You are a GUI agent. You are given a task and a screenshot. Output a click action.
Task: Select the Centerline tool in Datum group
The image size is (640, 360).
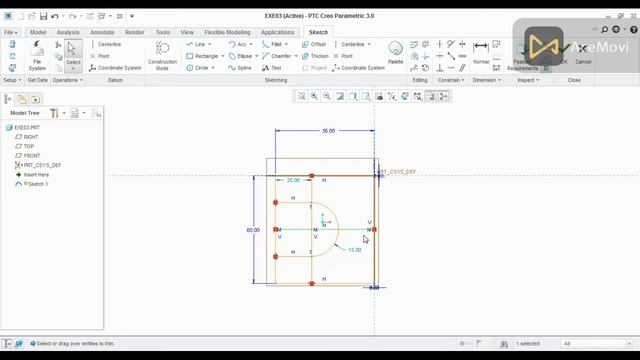coord(105,44)
